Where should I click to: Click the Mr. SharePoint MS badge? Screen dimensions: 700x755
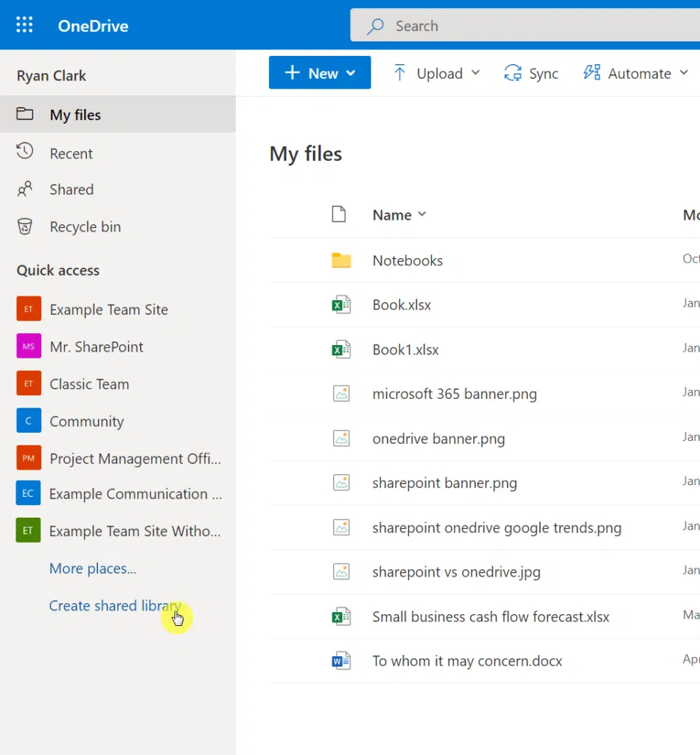(x=29, y=347)
